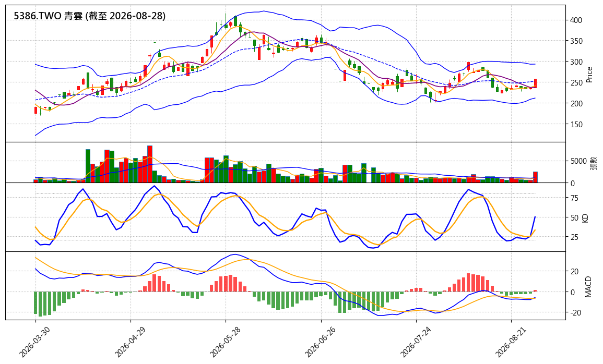Click the 20 tick on MACD axis
This screenshot has height=364, width=603.
click(574, 272)
